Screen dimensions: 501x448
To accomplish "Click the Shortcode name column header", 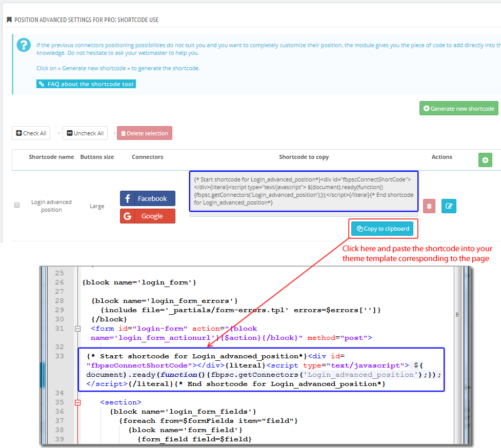I will pyautogui.click(x=51, y=157).
